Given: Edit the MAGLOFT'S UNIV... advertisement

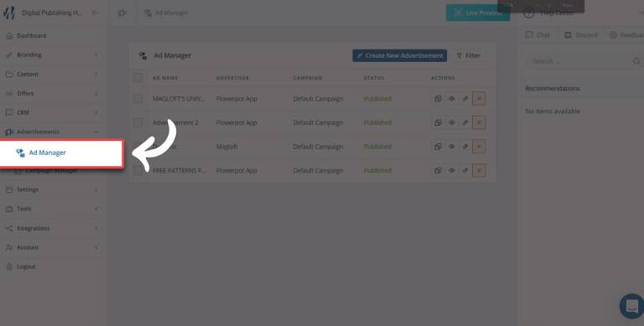Looking at the screenshot, I should (465, 99).
